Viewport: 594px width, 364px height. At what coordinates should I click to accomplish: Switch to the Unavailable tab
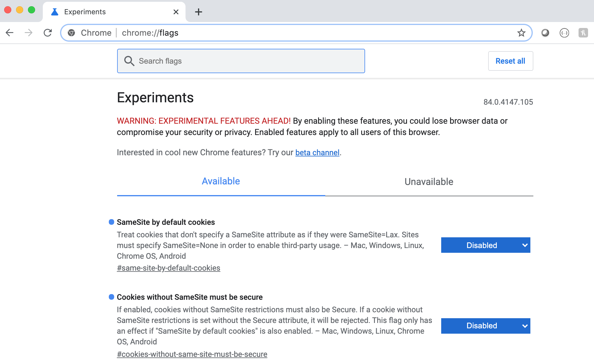(429, 182)
